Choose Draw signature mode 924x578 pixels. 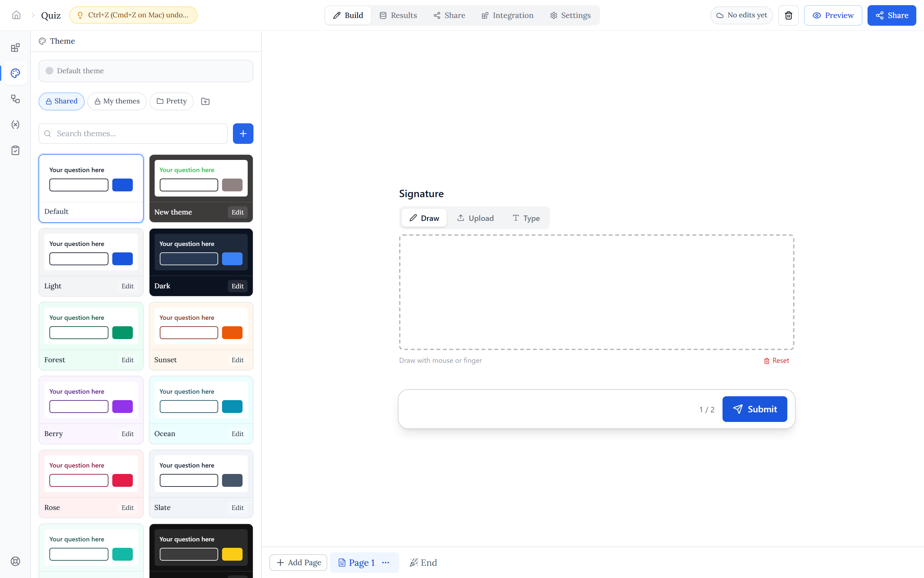pyautogui.click(x=424, y=218)
